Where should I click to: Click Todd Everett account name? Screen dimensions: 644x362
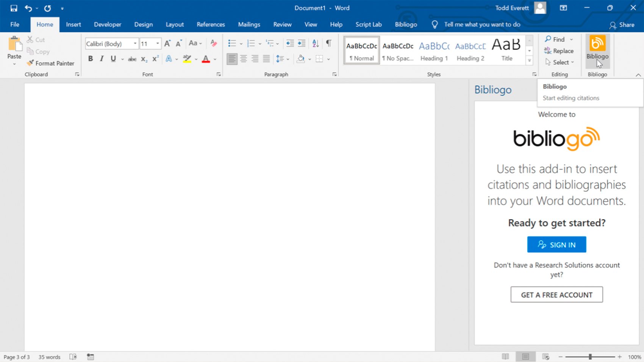click(512, 8)
